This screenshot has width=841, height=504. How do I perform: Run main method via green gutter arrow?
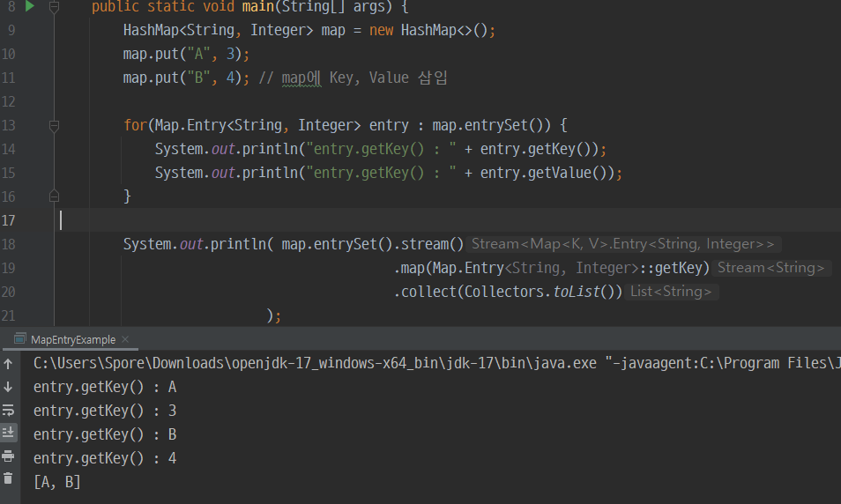pyautogui.click(x=30, y=6)
